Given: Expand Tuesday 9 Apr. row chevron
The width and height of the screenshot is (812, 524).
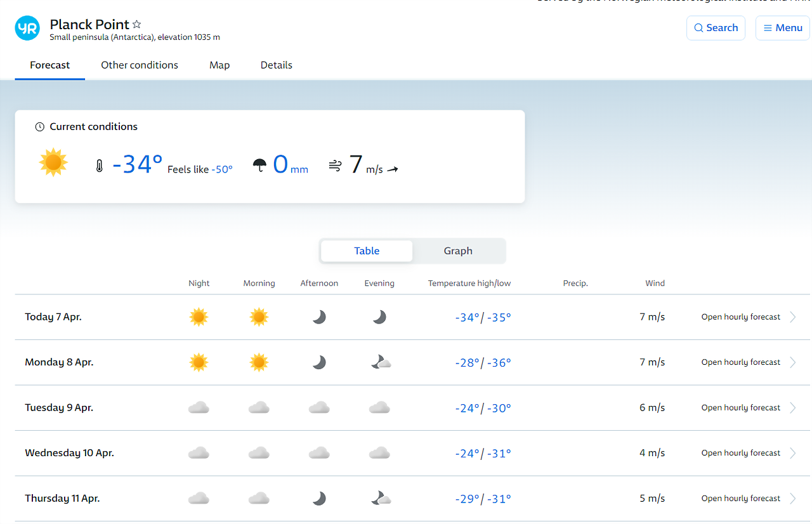Looking at the screenshot, I should point(793,408).
